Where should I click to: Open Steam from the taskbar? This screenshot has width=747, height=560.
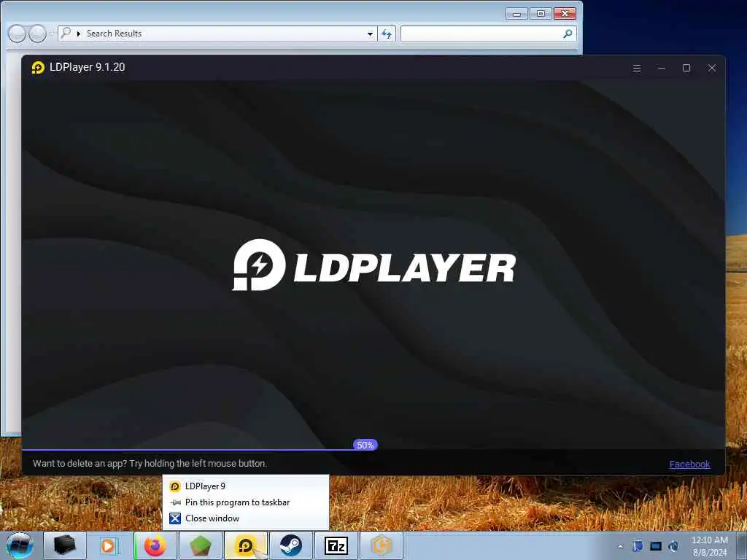pyautogui.click(x=290, y=545)
